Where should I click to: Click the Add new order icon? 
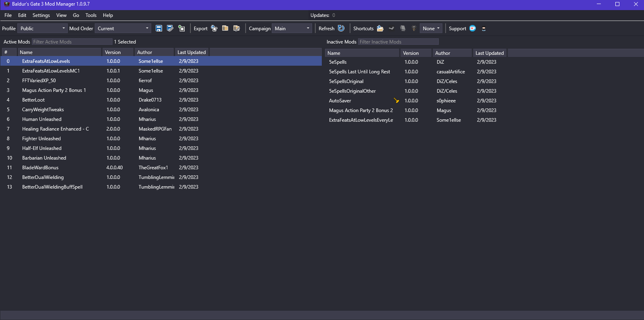pos(181,28)
